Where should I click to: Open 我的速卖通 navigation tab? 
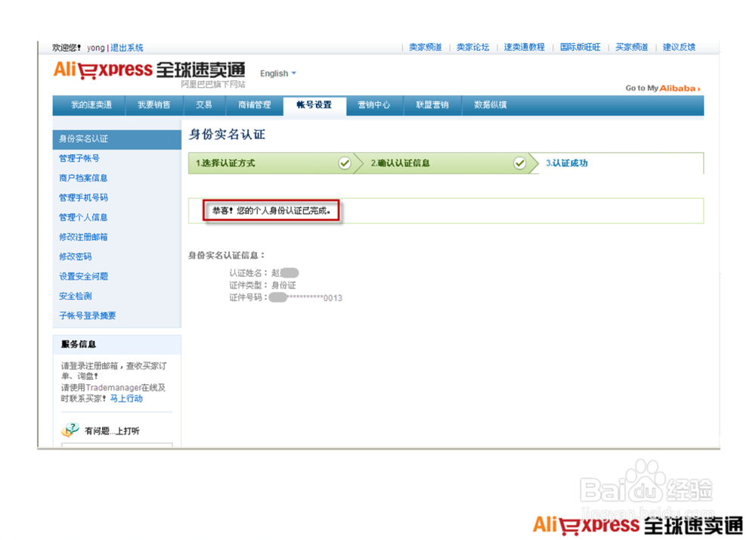click(x=91, y=104)
